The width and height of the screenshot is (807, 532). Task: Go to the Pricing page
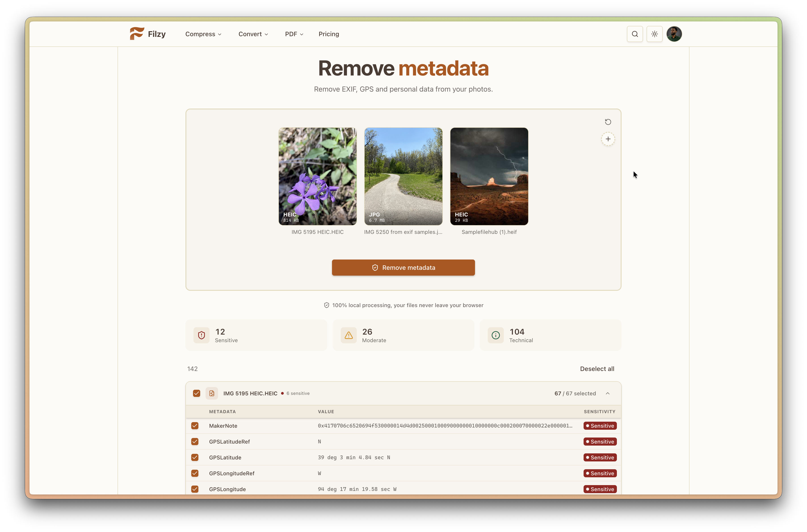(328, 34)
